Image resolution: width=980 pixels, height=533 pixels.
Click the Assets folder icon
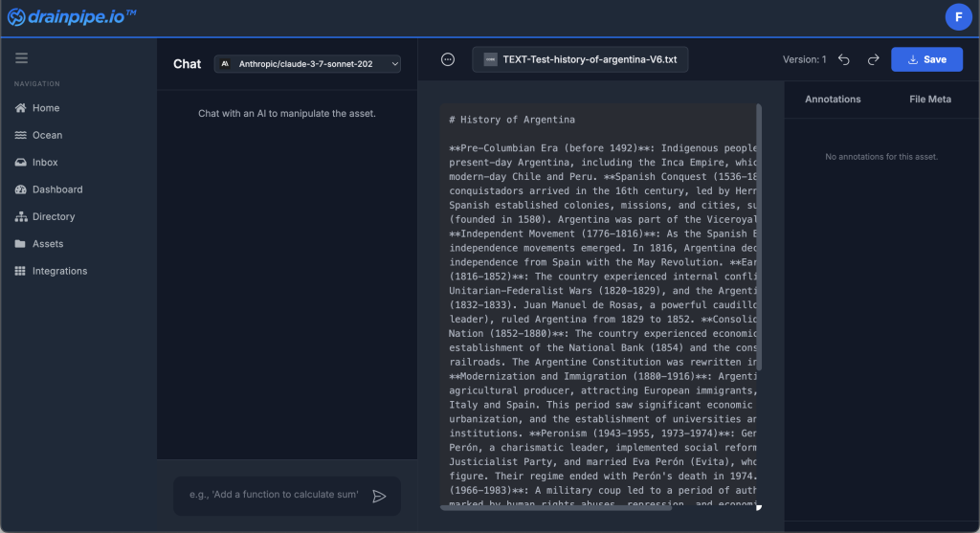click(x=21, y=244)
